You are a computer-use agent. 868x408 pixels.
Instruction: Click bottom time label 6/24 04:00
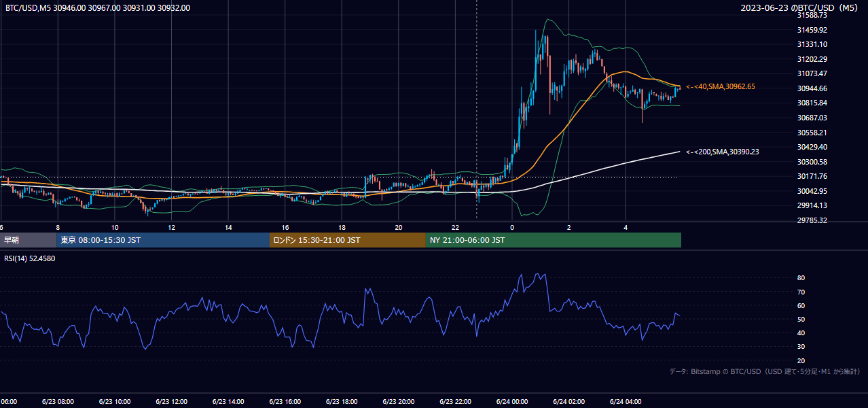click(626, 402)
